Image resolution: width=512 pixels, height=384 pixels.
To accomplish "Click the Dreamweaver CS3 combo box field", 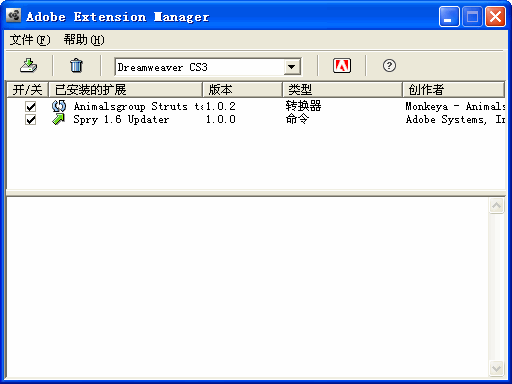I will click(207, 67).
